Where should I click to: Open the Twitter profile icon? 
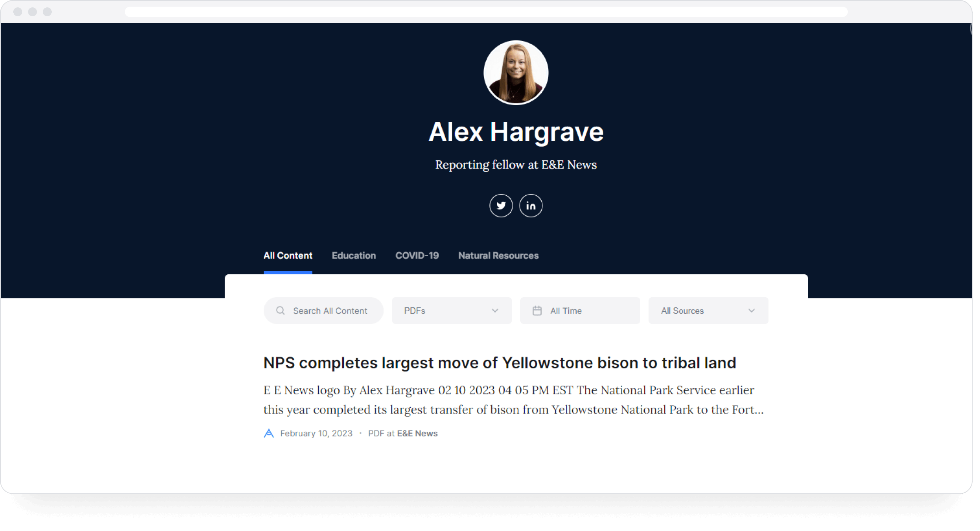[x=501, y=206]
